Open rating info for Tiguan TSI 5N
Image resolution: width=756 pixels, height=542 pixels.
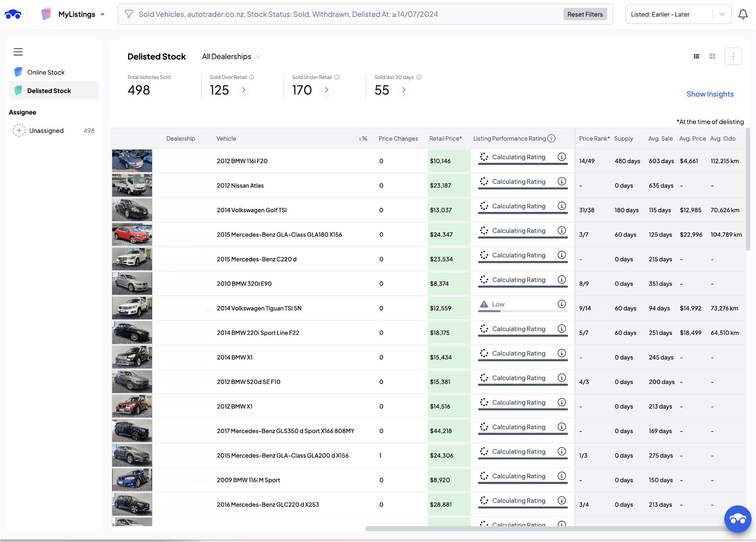pos(562,304)
